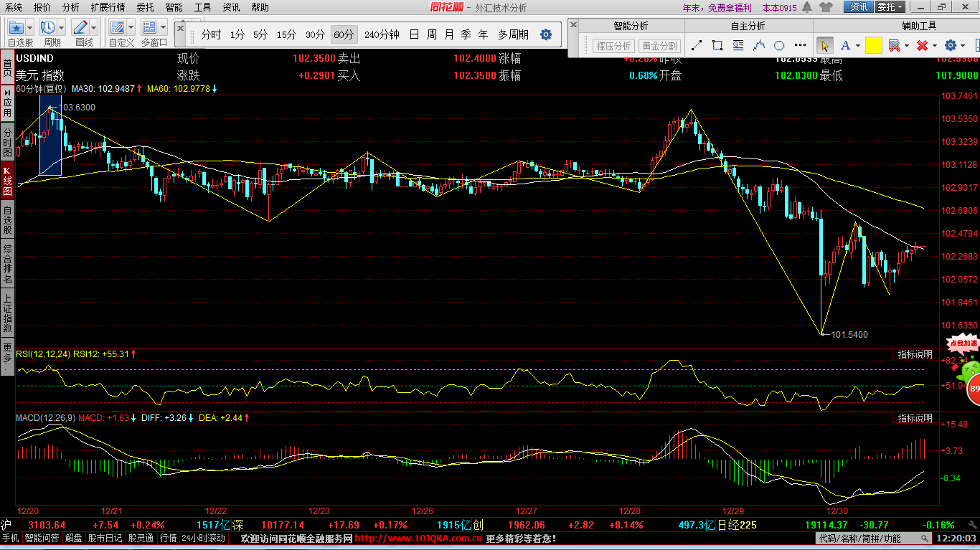The width and height of the screenshot is (980, 550).
Task: Select the text annotation lines tool
Action: pos(738,45)
